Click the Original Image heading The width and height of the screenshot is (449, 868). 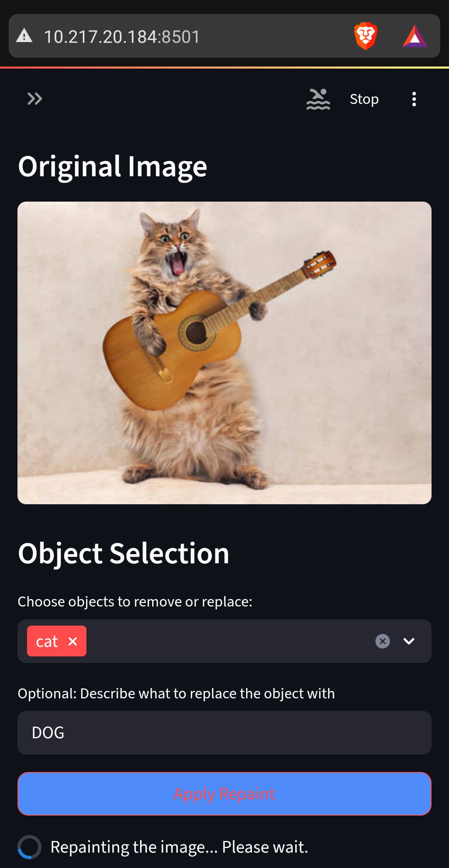(x=113, y=167)
